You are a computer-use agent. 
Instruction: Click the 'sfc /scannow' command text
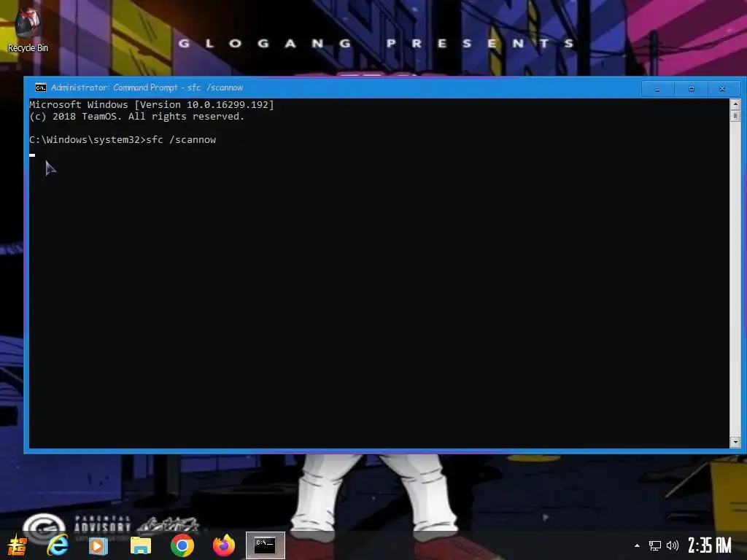(181, 140)
